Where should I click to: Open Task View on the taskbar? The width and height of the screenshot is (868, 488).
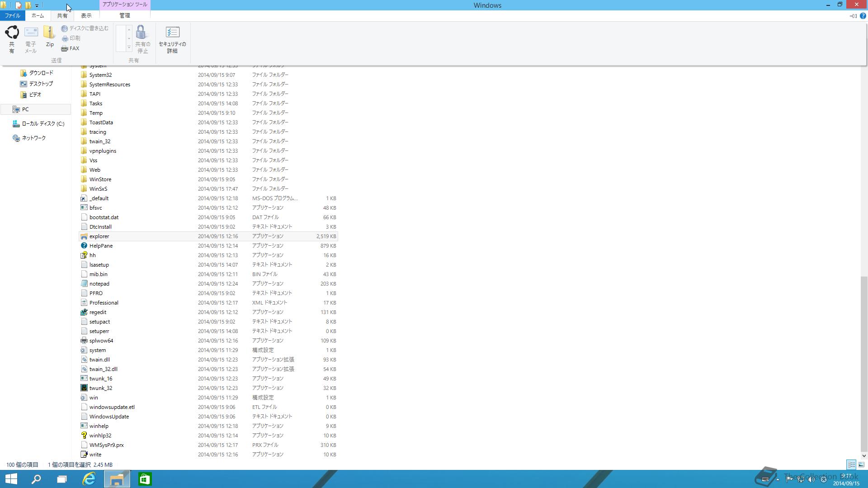[x=62, y=479]
